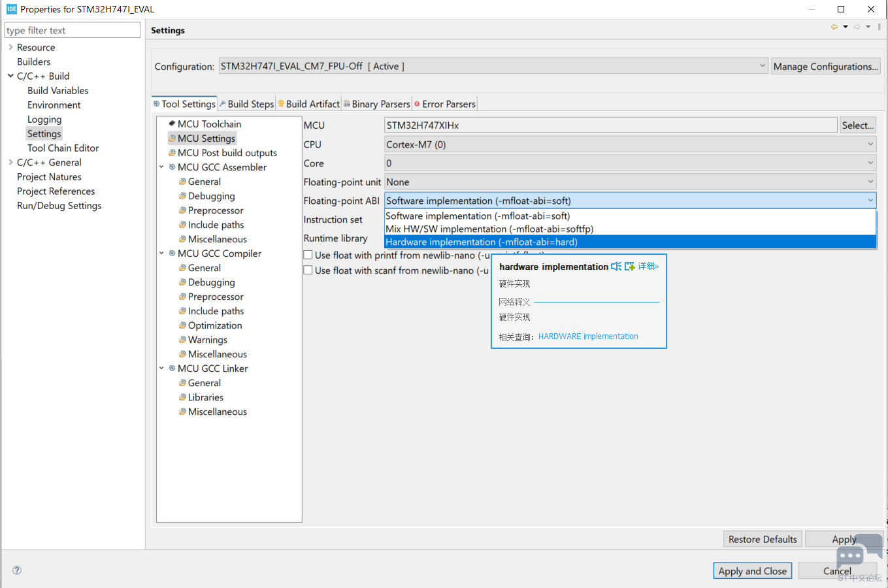Open the Core dropdown
888x588 pixels.
(x=630, y=163)
